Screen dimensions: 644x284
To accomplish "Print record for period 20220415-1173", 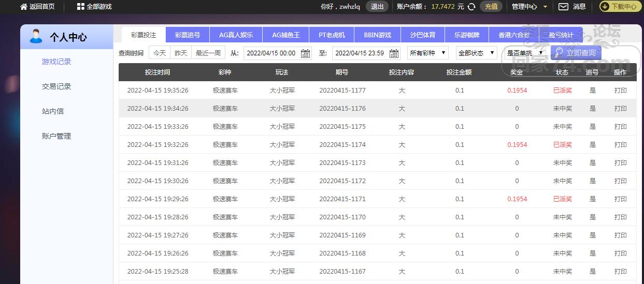I will click(x=621, y=163).
